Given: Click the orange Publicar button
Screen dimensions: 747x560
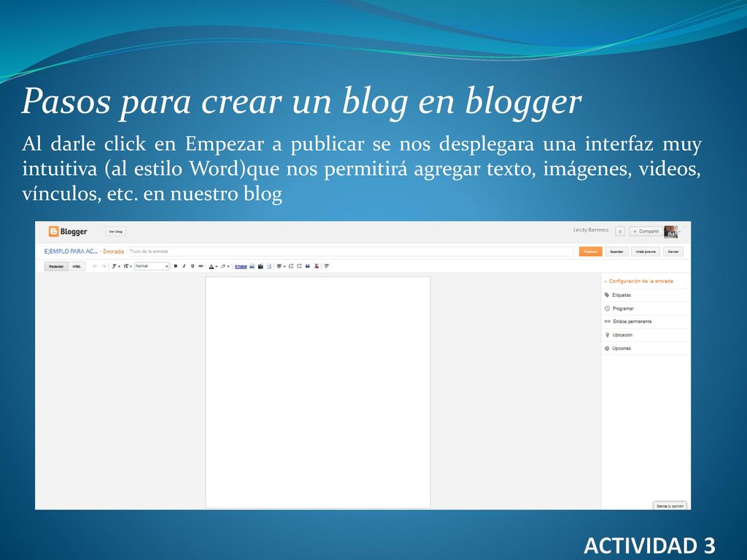Looking at the screenshot, I should (x=591, y=252).
